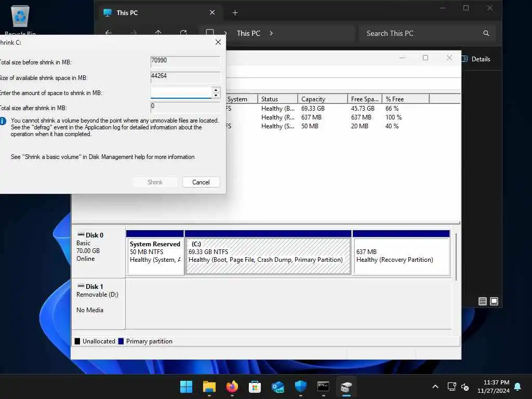Click Primary partition blue legend swatch
This screenshot has width=532, height=399.
121,341
